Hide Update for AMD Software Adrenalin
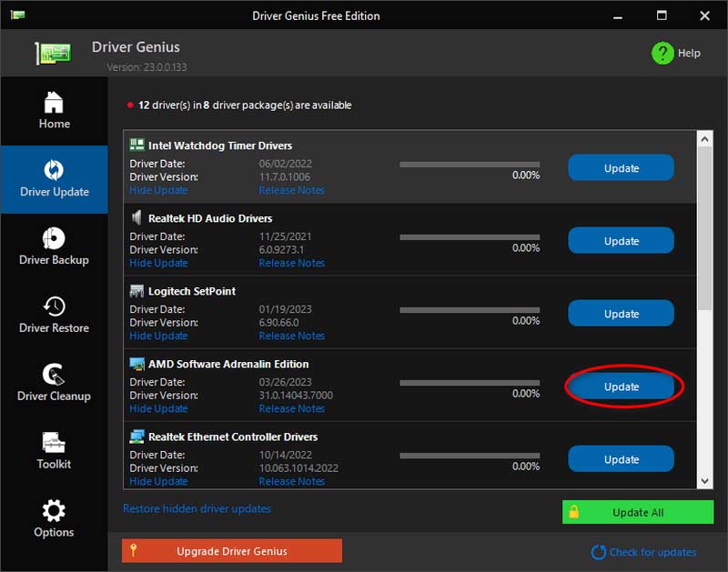Viewport: 728px width, 572px height. pyautogui.click(x=158, y=408)
